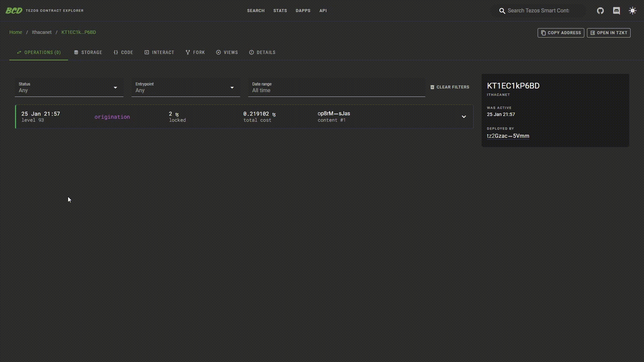Open the DAPPS menu item
This screenshot has height=362, width=644.
[303, 11]
